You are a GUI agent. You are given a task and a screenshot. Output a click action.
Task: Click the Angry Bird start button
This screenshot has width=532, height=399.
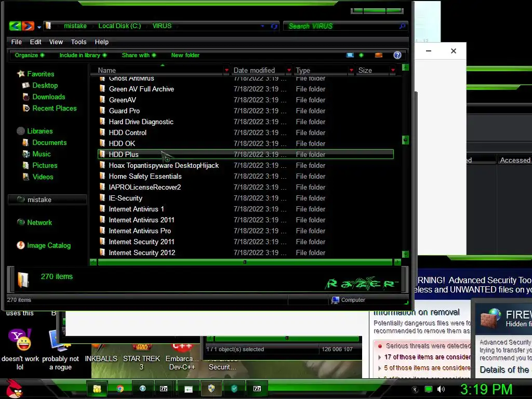tap(14, 389)
